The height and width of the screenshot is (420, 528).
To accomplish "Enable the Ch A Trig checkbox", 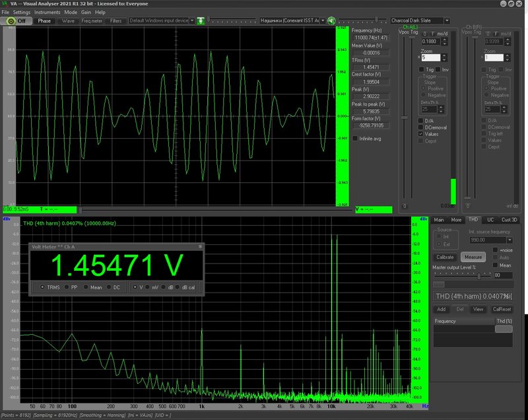I will click(x=421, y=69).
